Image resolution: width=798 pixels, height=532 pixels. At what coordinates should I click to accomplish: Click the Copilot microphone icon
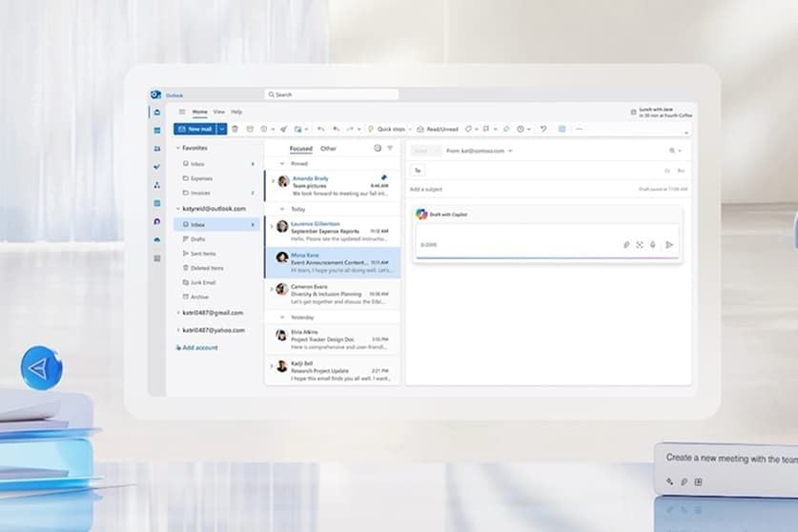[x=652, y=245]
